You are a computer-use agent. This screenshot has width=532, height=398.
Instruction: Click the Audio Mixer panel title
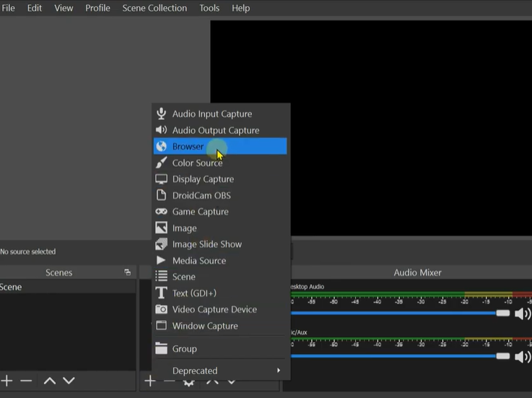point(417,272)
